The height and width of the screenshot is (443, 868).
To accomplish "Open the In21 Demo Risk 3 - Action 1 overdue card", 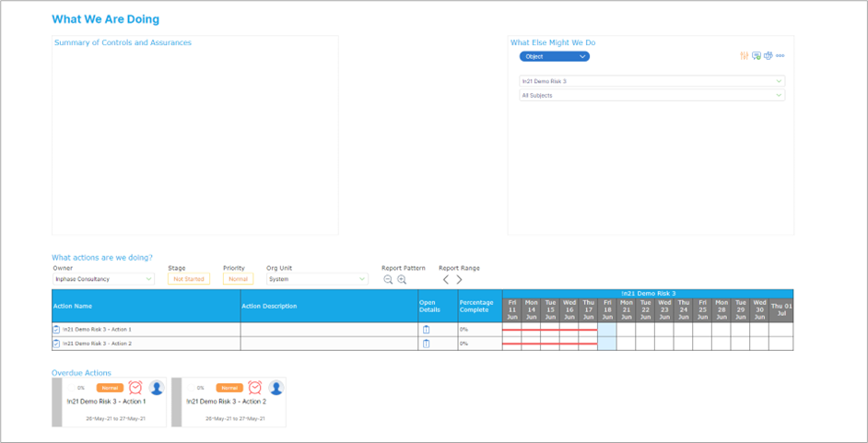I will click(x=109, y=402).
